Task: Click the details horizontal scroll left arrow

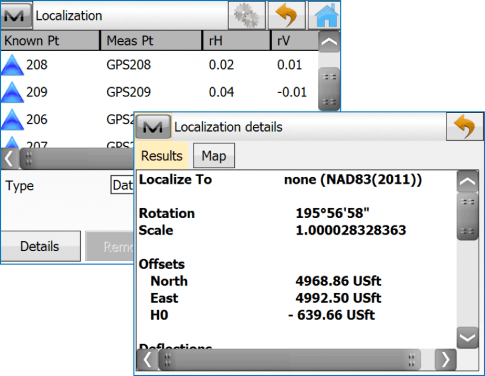Action: coord(147,360)
